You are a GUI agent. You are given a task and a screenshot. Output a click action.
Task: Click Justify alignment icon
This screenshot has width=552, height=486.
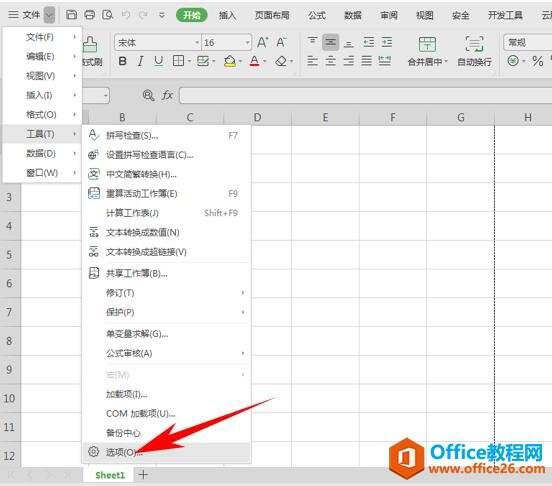(x=366, y=61)
